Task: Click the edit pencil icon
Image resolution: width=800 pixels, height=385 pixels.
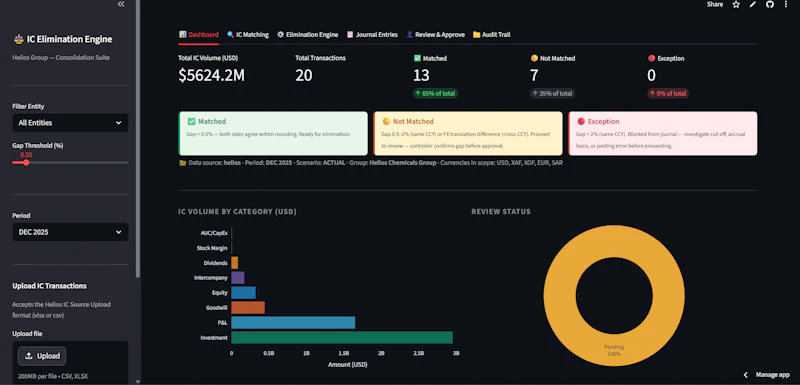Action: (753, 4)
